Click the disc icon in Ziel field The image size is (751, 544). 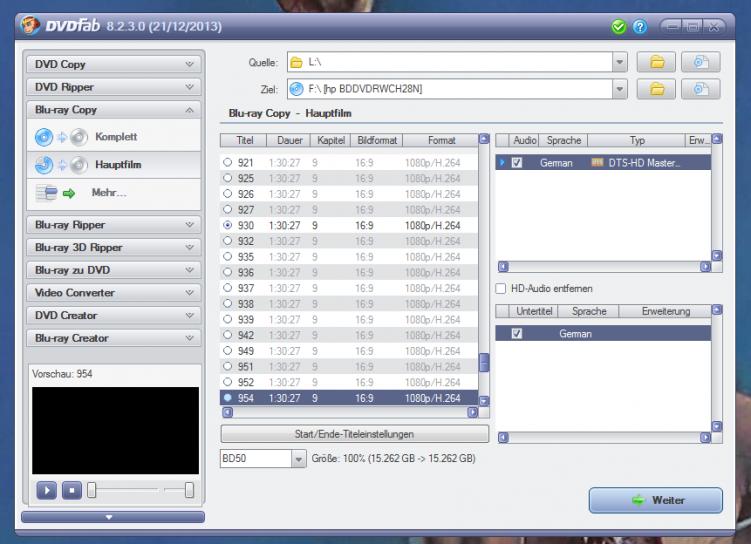tap(296, 89)
